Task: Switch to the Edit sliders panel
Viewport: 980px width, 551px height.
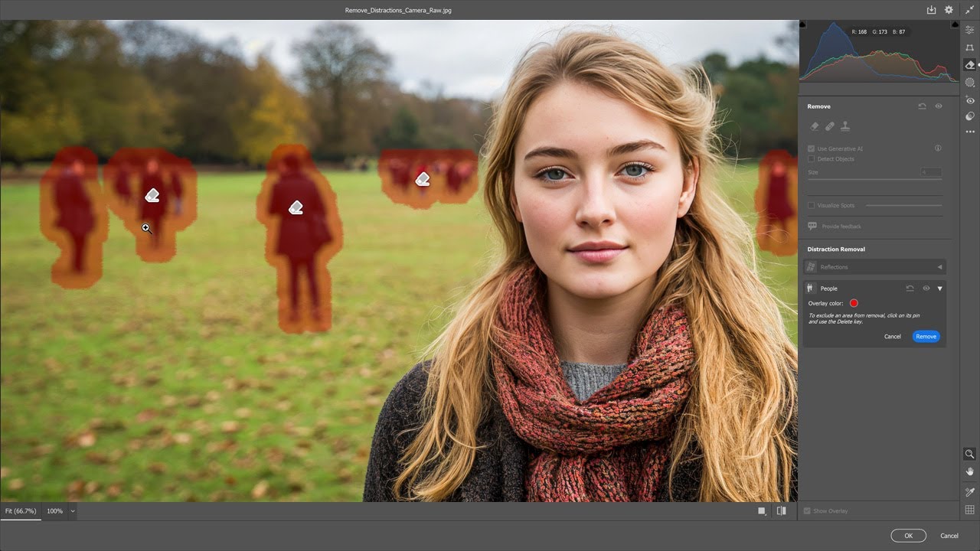Action: click(970, 30)
